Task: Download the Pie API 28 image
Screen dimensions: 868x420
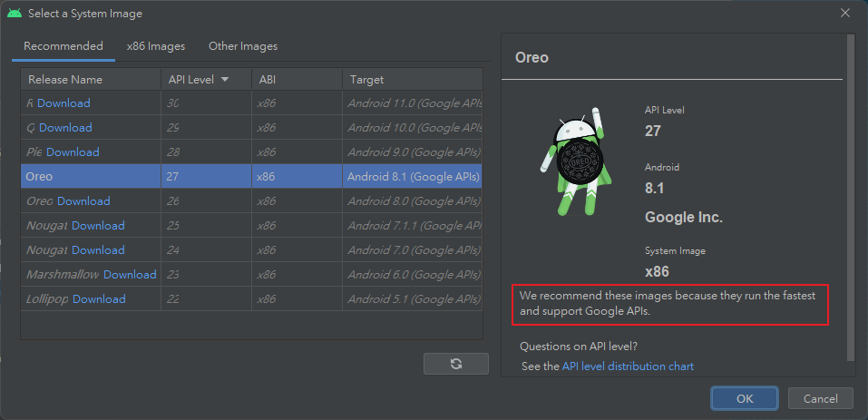Action: click(x=73, y=151)
